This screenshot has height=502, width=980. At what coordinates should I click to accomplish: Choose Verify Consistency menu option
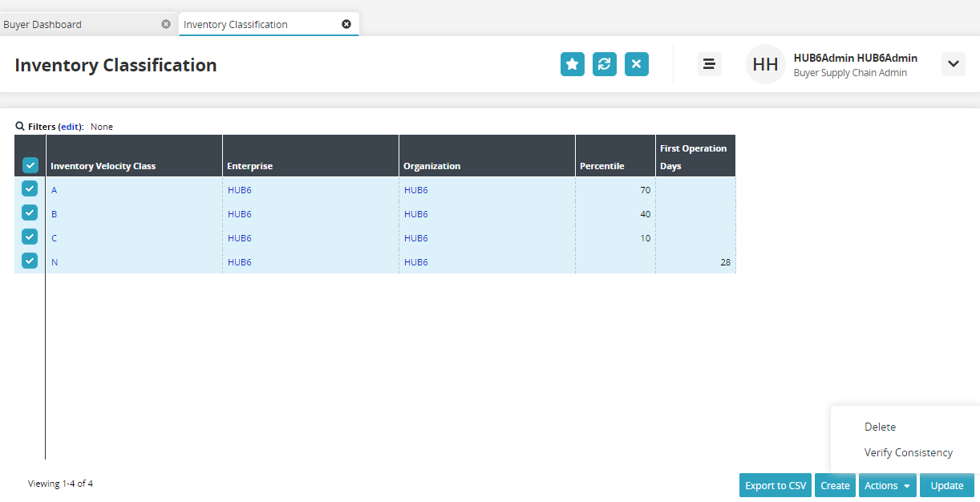click(x=908, y=452)
